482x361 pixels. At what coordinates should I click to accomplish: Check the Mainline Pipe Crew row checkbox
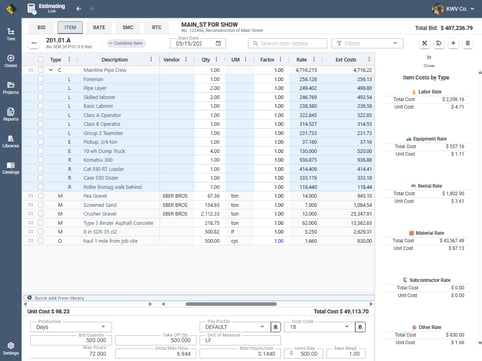(x=41, y=70)
